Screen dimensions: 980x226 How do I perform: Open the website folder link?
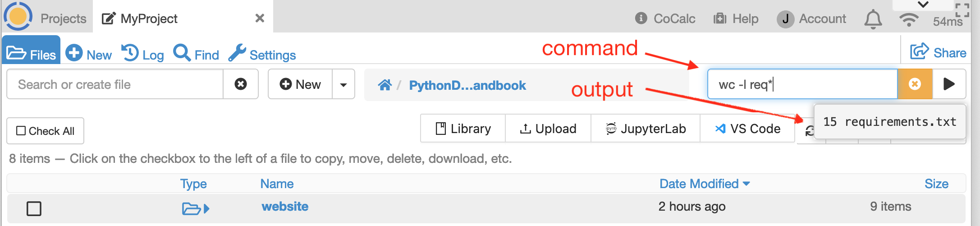coord(285,207)
